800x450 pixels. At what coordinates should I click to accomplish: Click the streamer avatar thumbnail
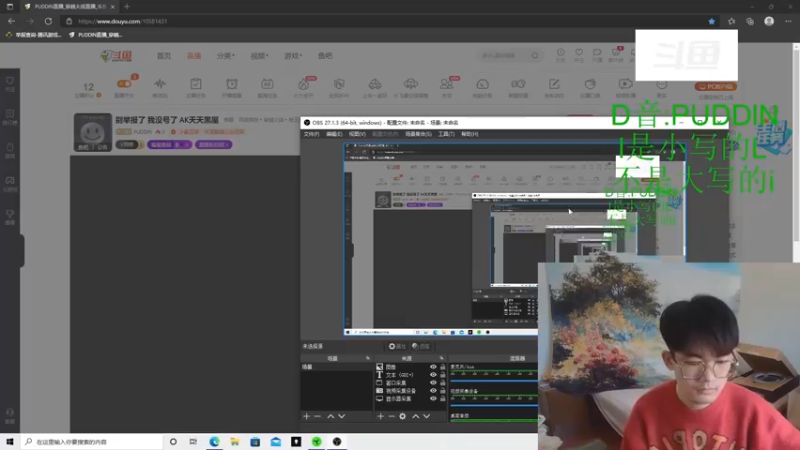92,132
